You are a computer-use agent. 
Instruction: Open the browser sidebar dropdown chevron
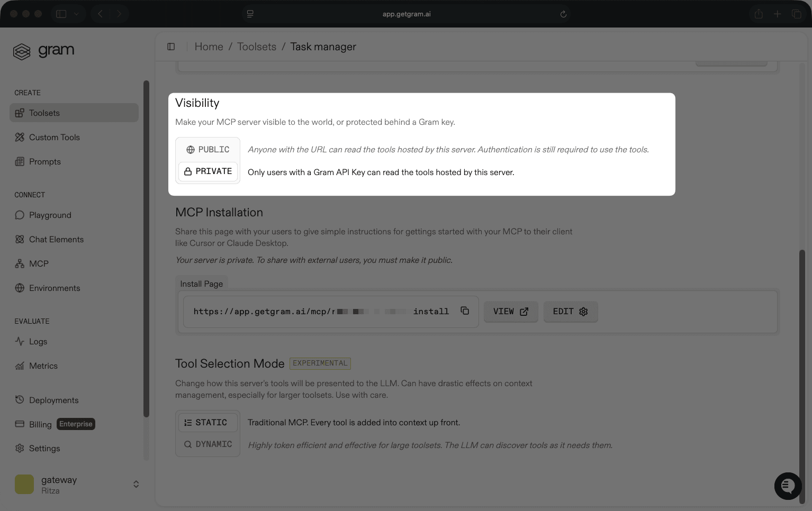(77, 14)
